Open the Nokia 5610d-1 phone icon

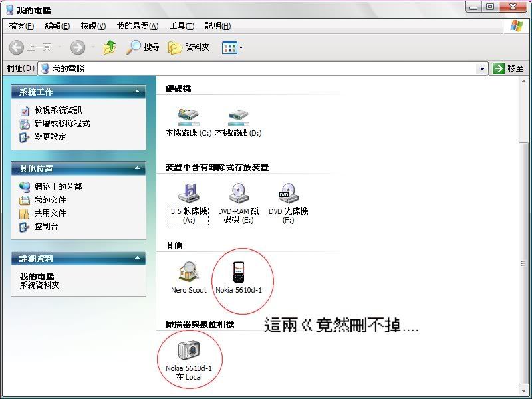pos(239,273)
